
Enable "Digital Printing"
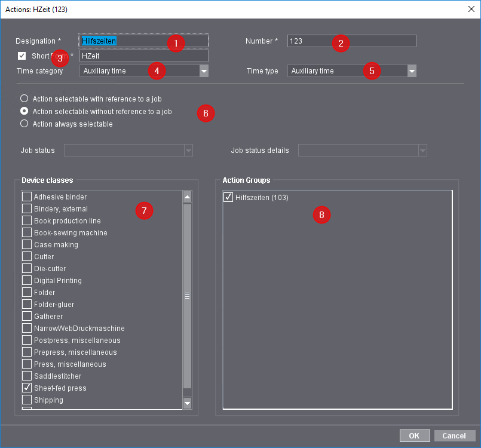tap(26, 280)
